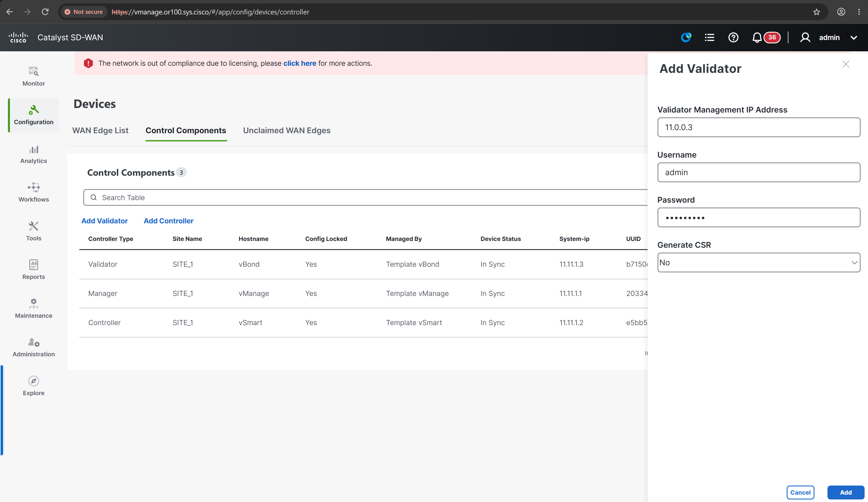Cancel the Add Validator form
868x502 pixels.
tap(800, 492)
